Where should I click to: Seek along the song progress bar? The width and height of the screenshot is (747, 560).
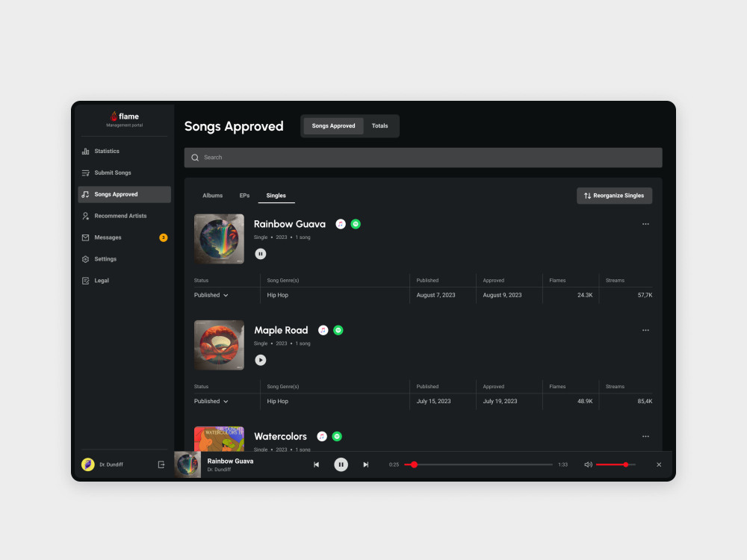pos(478,464)
